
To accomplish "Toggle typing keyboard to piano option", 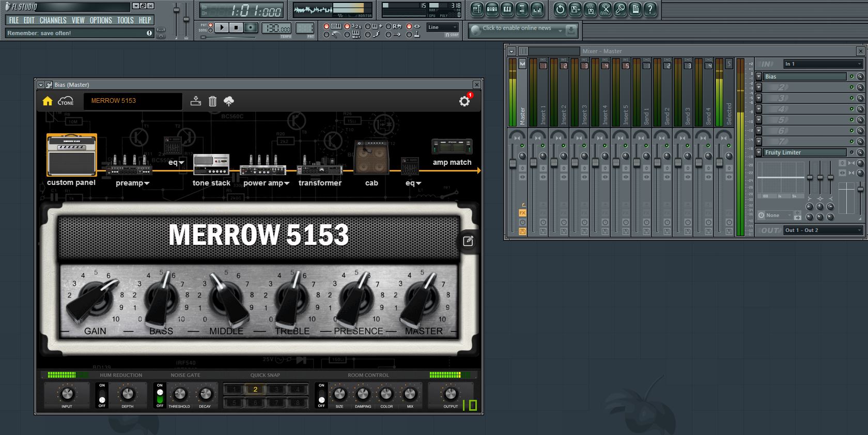I will pyautogui.click(x=327, y=26).
